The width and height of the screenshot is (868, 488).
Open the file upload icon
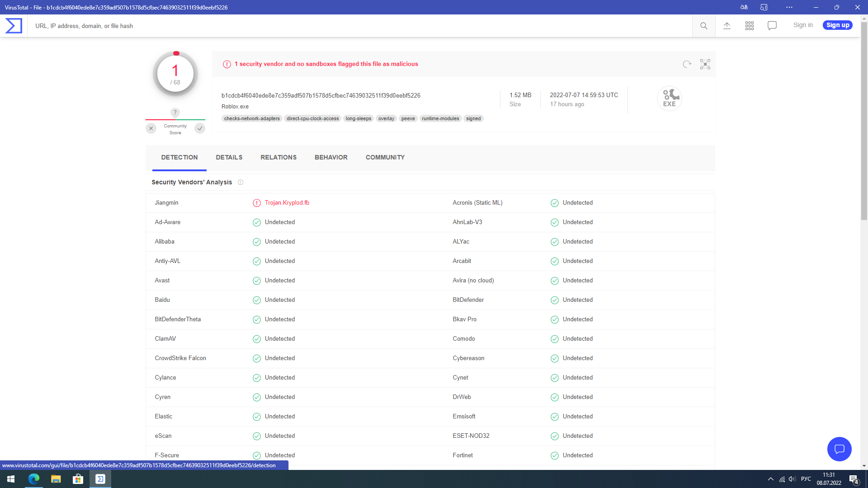[x=727, y=26]
